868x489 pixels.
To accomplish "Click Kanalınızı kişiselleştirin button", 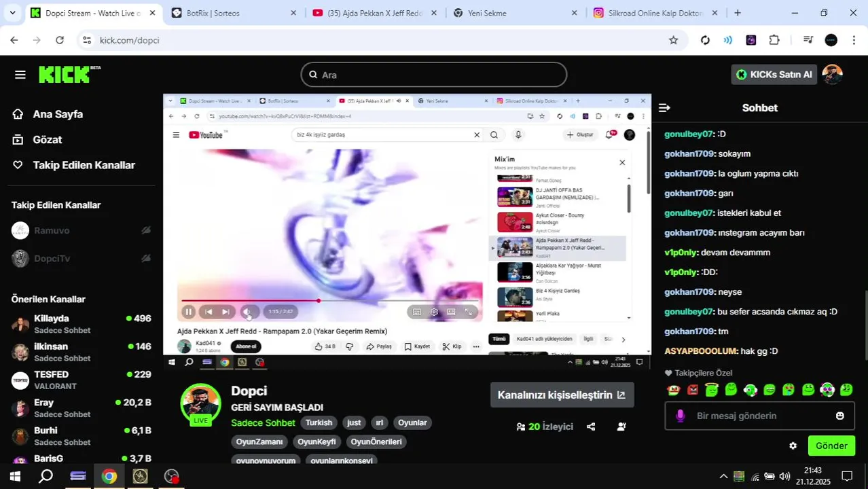I will coord(562,395).
